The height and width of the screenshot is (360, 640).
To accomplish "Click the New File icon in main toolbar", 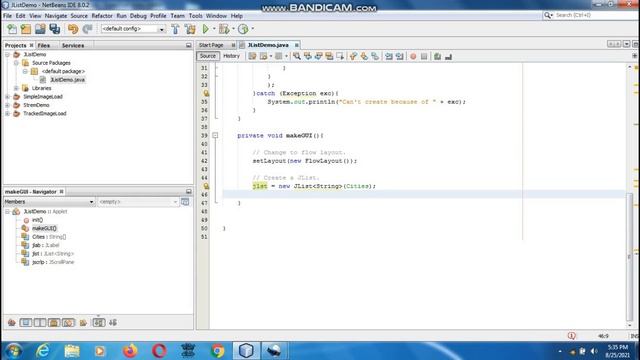I will [12, 29].
